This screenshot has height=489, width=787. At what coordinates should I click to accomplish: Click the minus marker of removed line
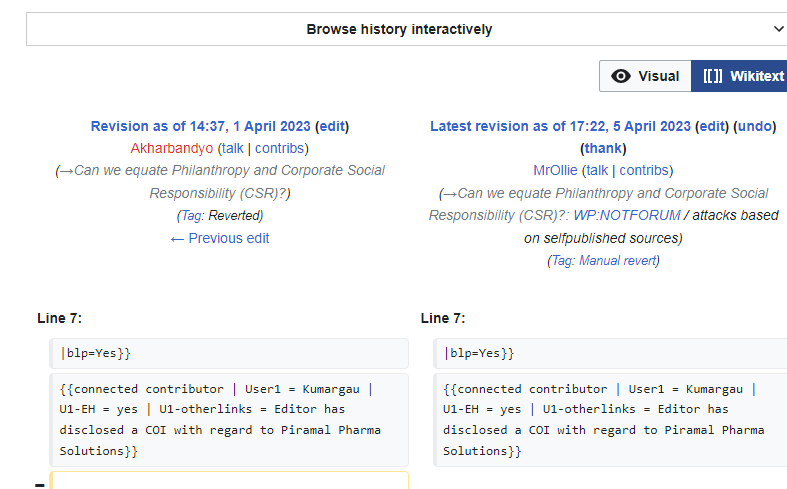coord(39,484)
